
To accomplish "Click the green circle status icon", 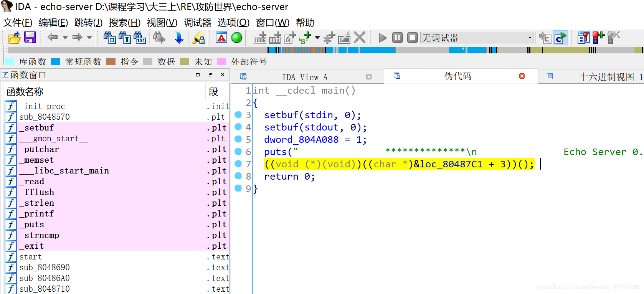I will (x=237, y=38).
